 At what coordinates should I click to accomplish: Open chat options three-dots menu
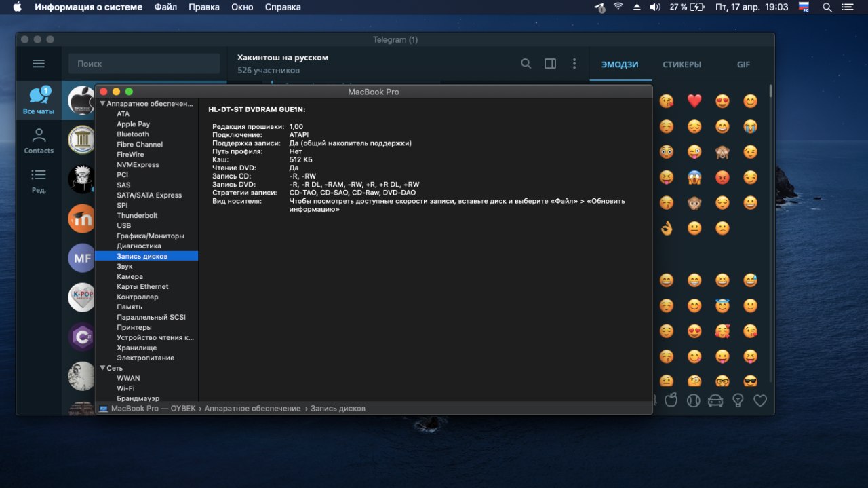coord(574,64)
